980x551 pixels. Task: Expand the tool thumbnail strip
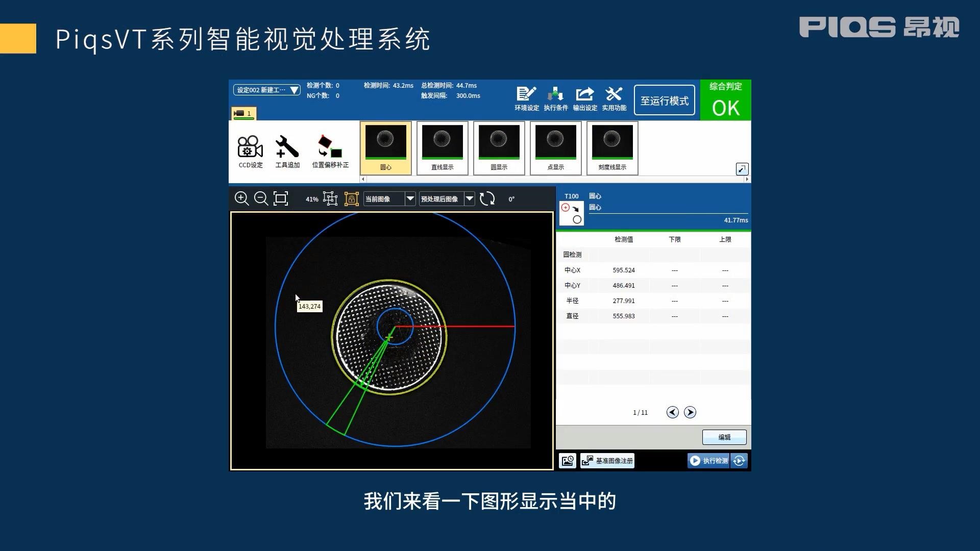point(742,169)
